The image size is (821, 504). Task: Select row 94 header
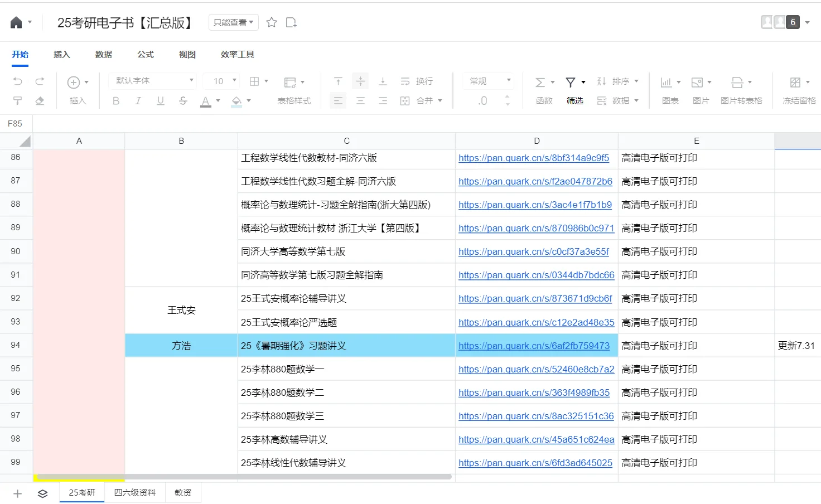pyautogui.click(x=16, y=345)
